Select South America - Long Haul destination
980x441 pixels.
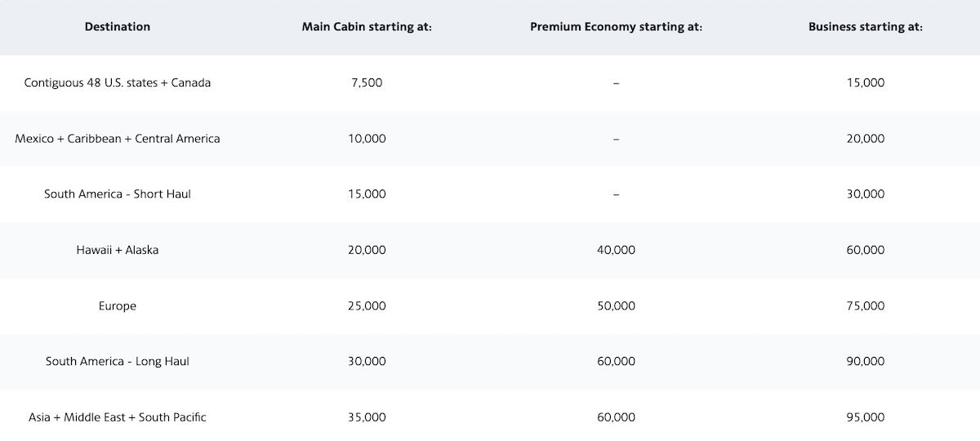pyautogui.click(x=118, y=361)
